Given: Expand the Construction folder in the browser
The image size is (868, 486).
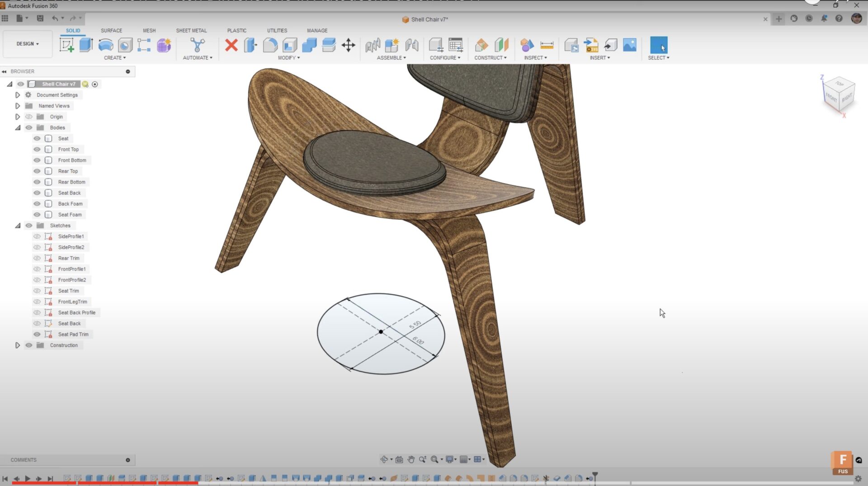Looking at the screenshot, I should pos(17,345).
